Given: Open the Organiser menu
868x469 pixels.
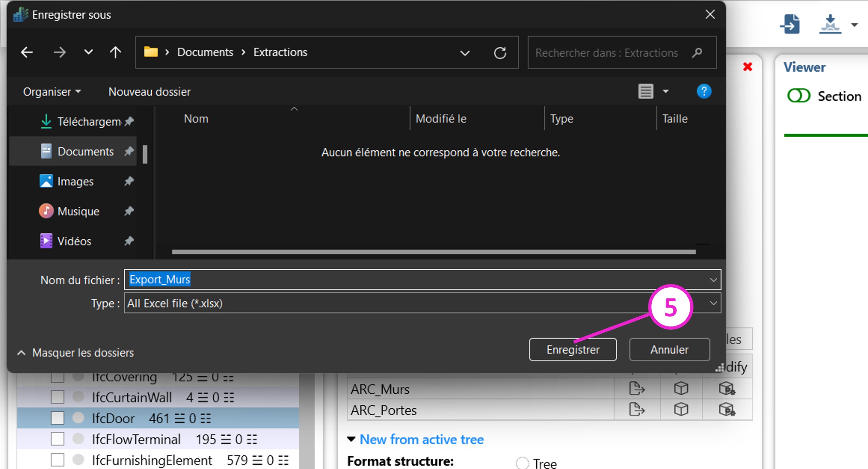Looking at the screenshot, I should pyautogui.click(x=52, y=92).
